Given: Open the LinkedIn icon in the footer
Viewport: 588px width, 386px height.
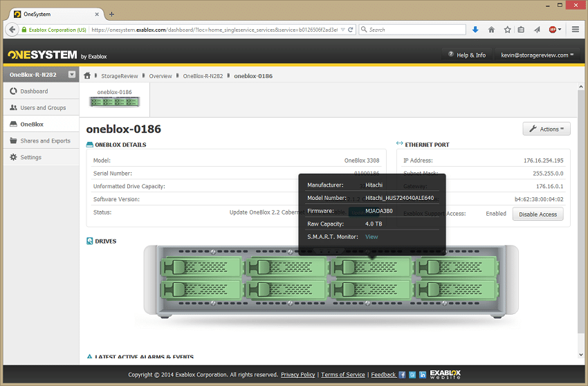Looking at the screenshot, I should click(x=422, y=375).
